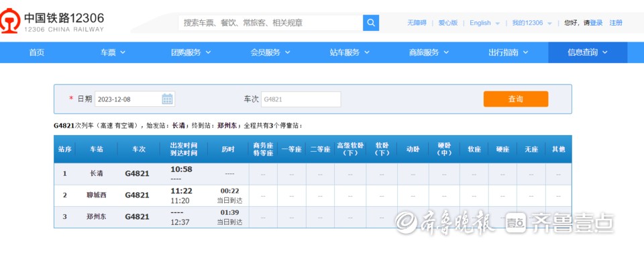This screenshot has height=274, width=644.
Task: Open the 信息查询 menu
Action: (588, 52)
